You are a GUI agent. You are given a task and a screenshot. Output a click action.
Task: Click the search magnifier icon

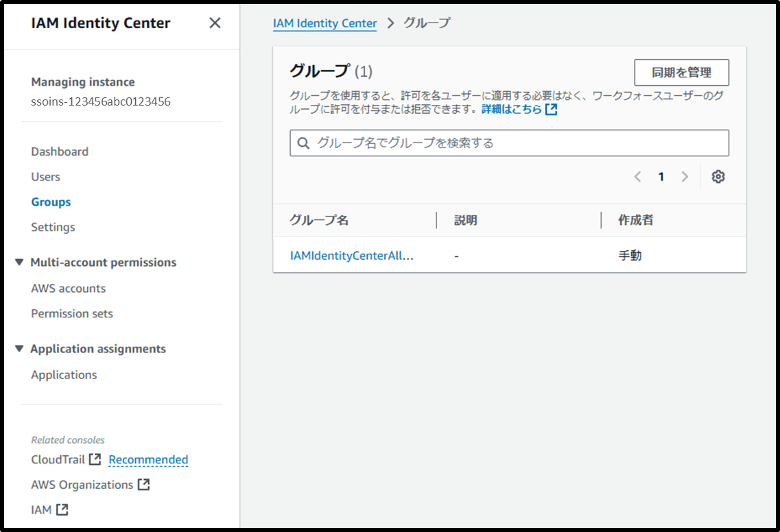[303, 143]
